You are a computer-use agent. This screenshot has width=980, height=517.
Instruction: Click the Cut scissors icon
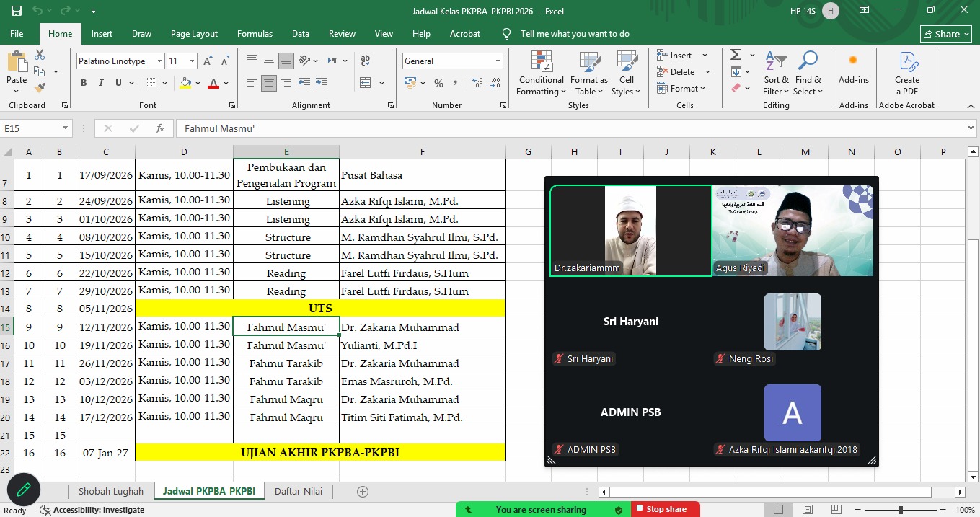click(40, 55)
